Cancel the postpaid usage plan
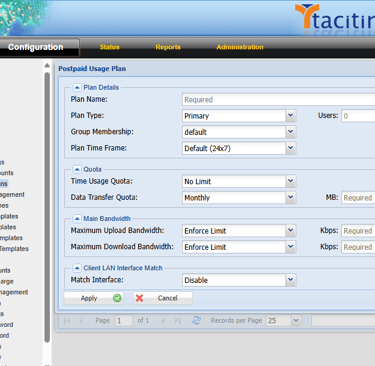 (163, 298)
